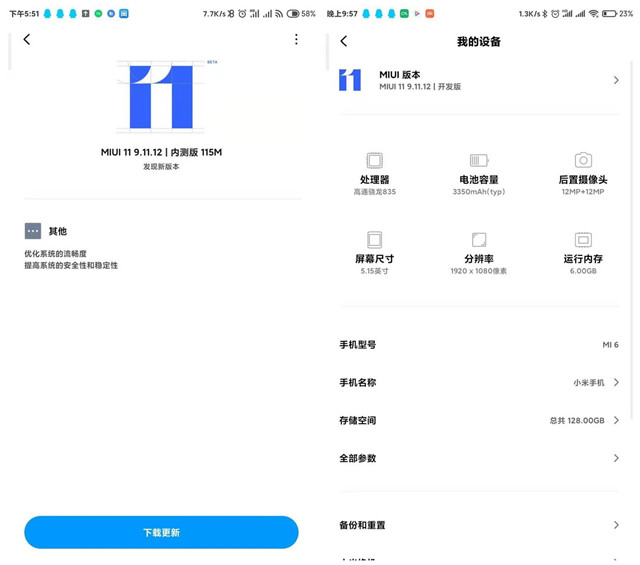The width and height of the screenshot is (640, 565).
Task: Open 手机名称 row chevron
Action: pos(616,383)
